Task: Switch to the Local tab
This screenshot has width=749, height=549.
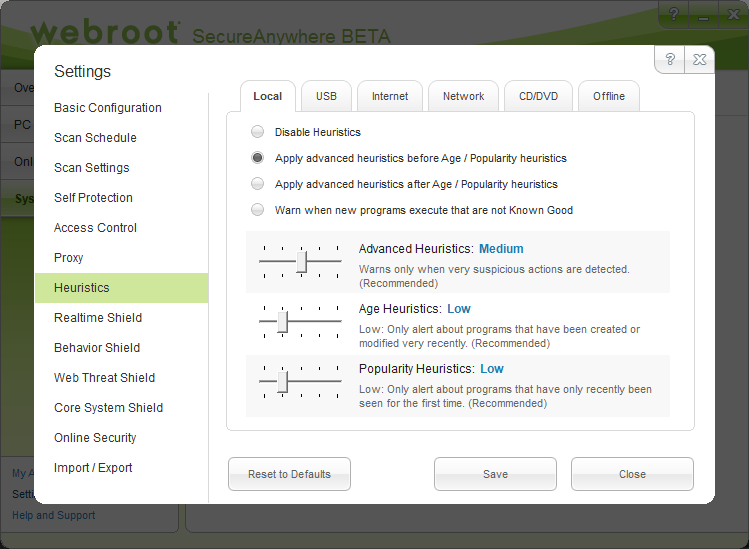Action: [x=268, y=96]
